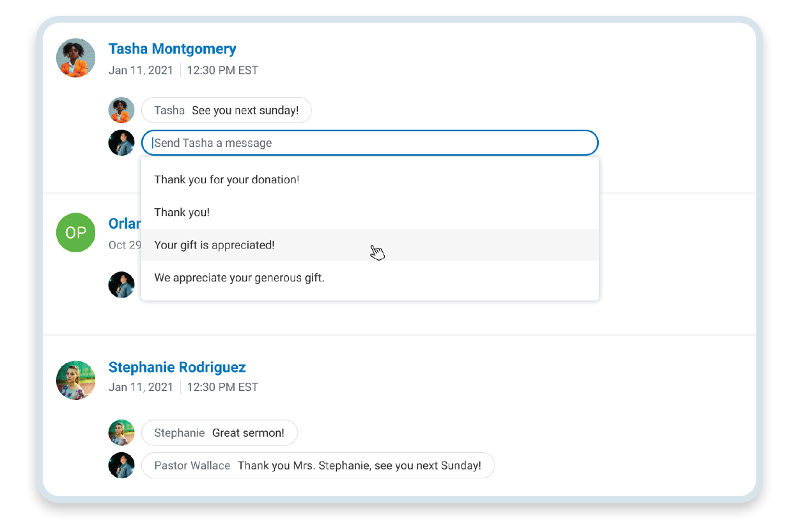The height and width of the screenshot is (532, 799).
Task: Focus the Send Tasha a message field
Action: [x=369, y=143]
